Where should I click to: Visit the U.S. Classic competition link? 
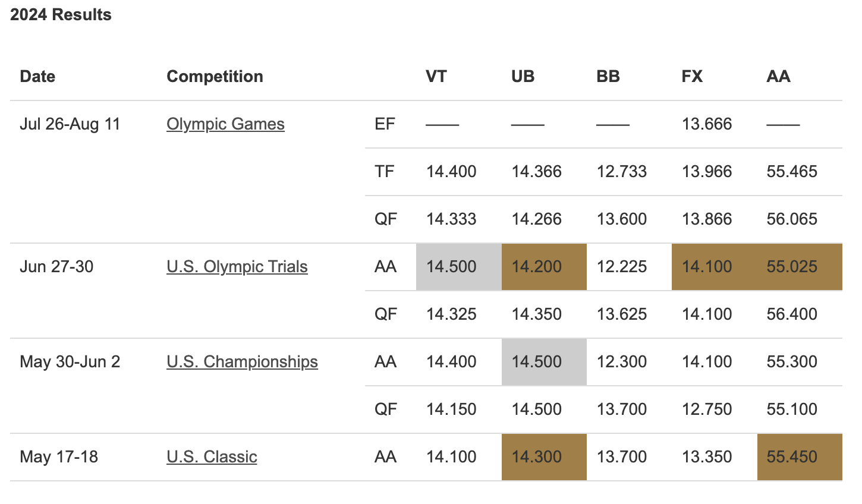(x=212, y=457)
